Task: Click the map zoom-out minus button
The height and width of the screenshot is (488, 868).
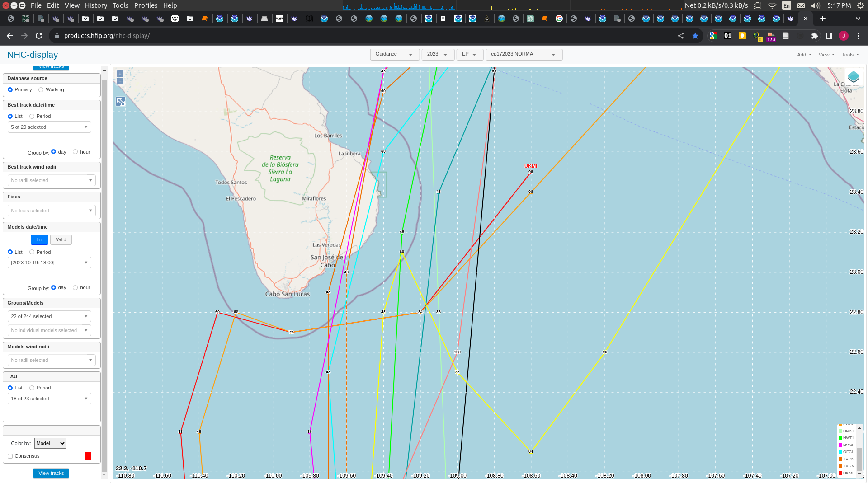Action: click(x=120, y=81)
